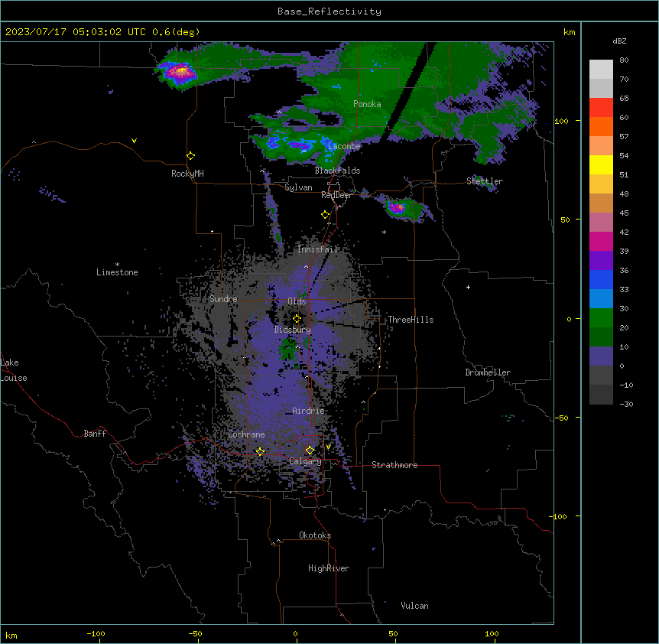Click the white plus marker north of Drumheller
659x644 pixels.
click(x=468, y=287)
